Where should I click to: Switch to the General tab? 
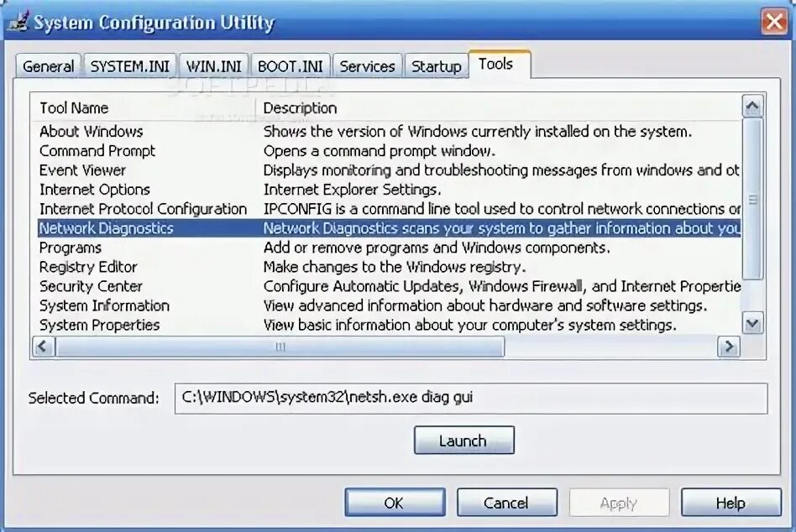tap(48, 66)
